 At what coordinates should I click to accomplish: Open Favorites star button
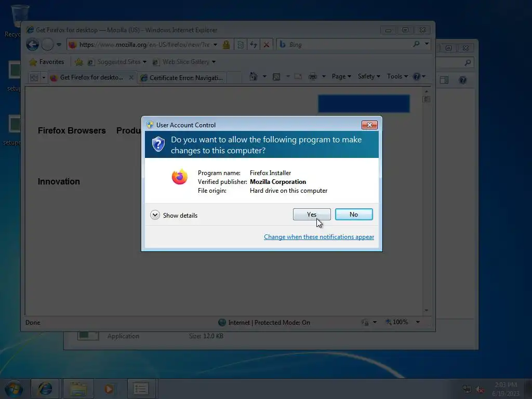47,62
